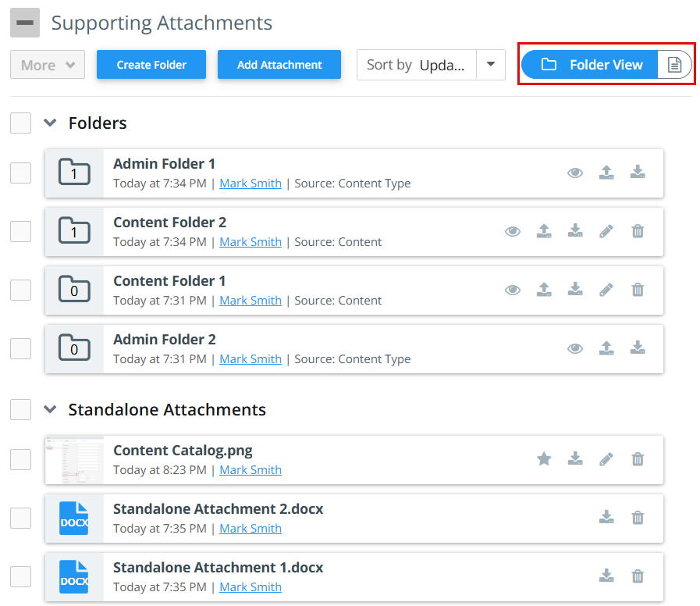Click the Add Attachment button
The image size is (700, 606).
pyautogui.click(x=279, y=65)
